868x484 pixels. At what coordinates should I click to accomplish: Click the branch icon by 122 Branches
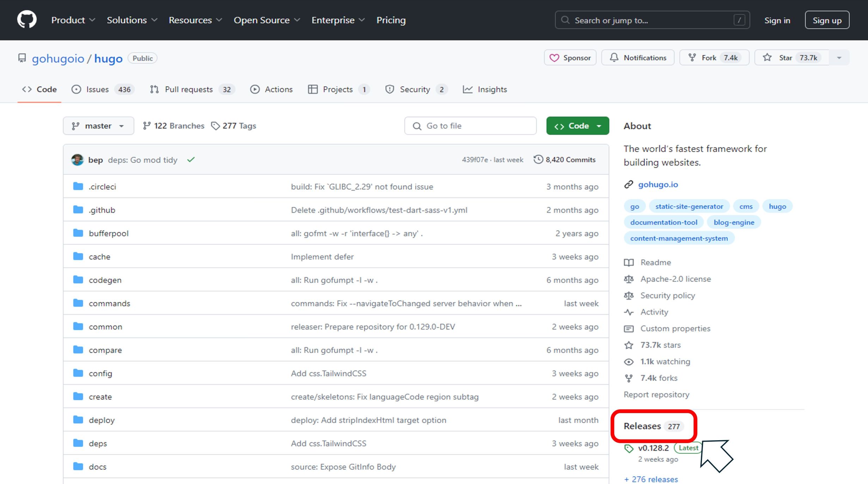[x=147, y=126]
